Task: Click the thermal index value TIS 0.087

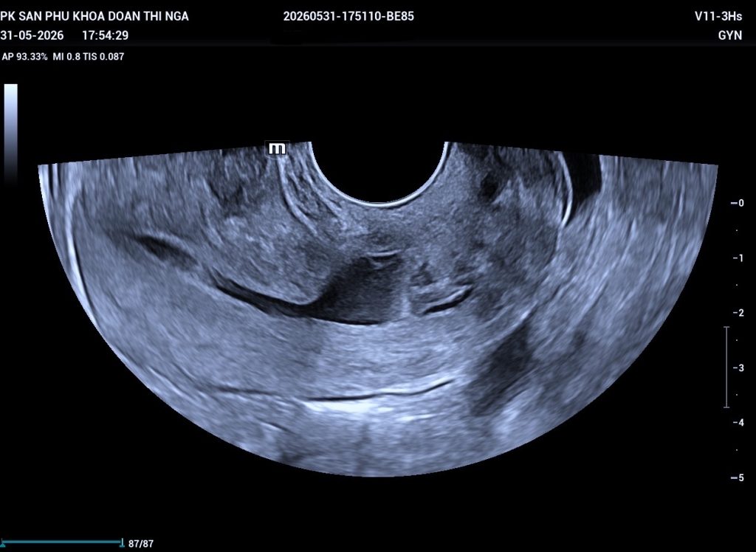Action: pyautogui.click(x=103, y=56)
